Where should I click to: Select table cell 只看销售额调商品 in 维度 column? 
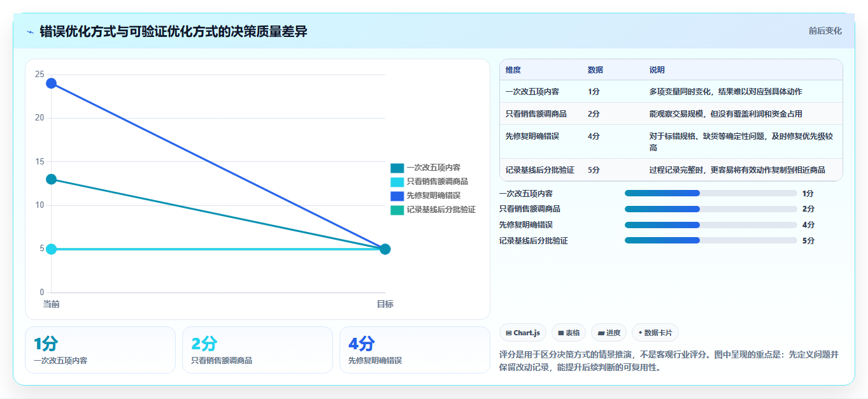536,114
